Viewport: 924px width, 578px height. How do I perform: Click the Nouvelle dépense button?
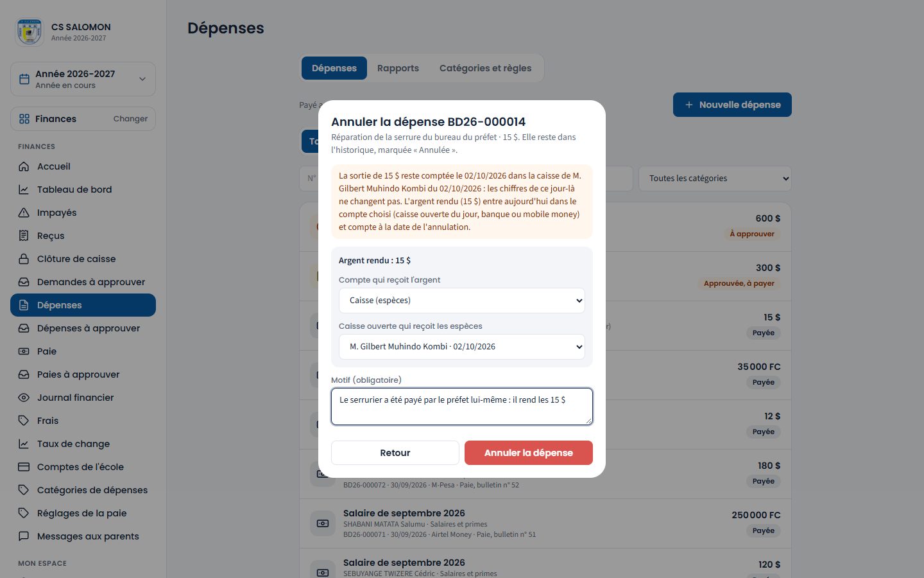pyautogui.click(x=732, y=105)
